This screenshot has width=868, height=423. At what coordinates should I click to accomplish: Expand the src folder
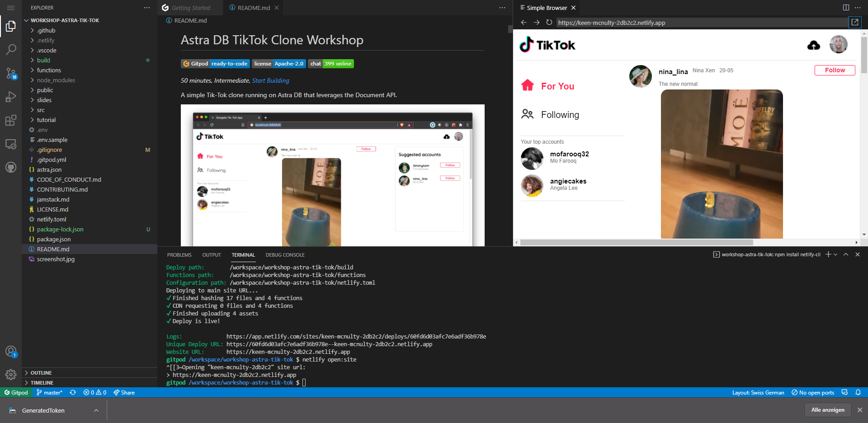pyautogui.click(x=40, y=110)
